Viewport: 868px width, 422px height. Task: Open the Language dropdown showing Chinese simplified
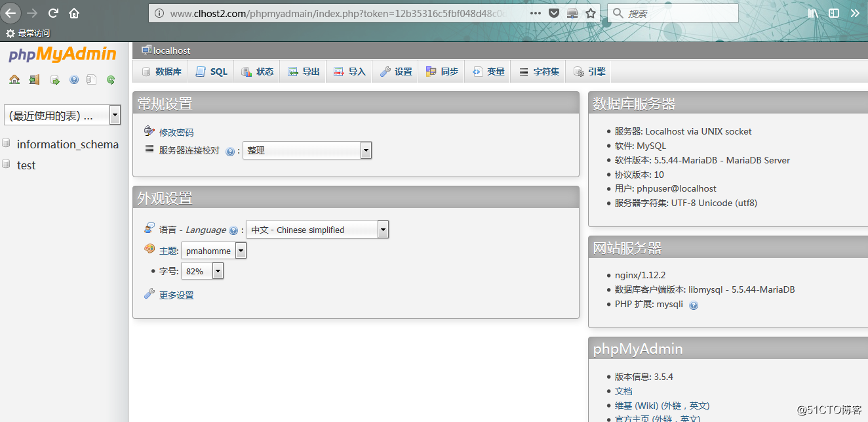coord(317,230)
